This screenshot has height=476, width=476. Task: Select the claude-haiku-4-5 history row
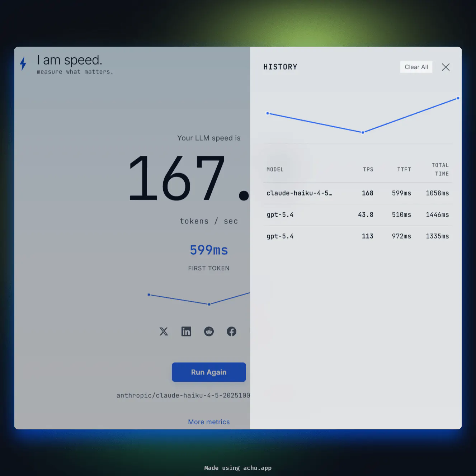pyautogui.click(x=358, y=193)
